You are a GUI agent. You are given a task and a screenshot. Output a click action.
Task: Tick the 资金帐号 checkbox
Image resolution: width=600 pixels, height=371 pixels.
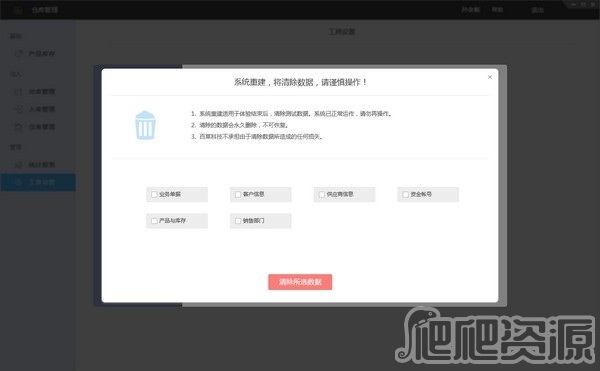(406, 194)
